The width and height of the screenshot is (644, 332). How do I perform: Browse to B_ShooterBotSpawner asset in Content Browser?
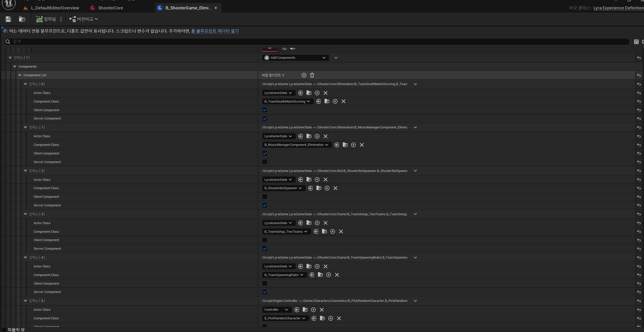tap(319, 188)
